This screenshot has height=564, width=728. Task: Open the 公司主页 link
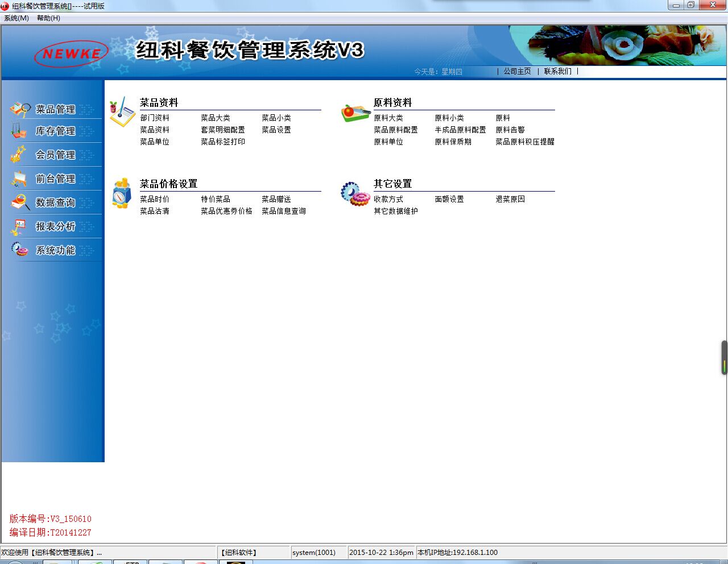517,71
